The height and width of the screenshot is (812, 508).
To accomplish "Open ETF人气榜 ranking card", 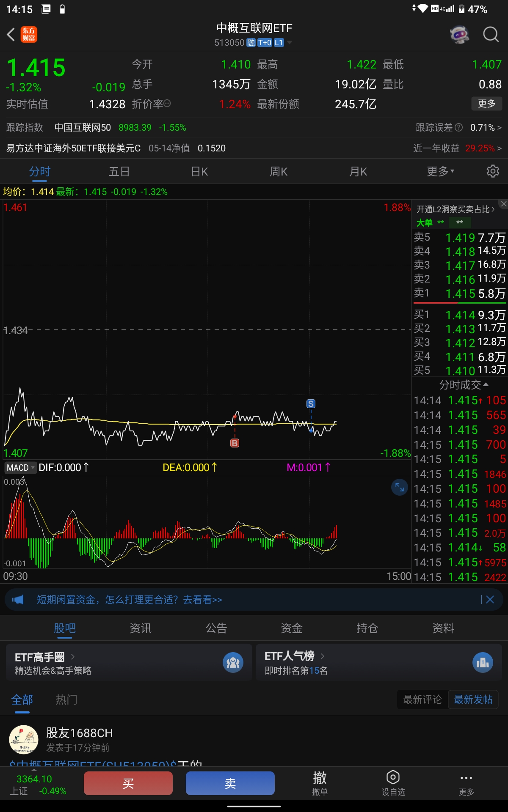I will pos(379,663).
